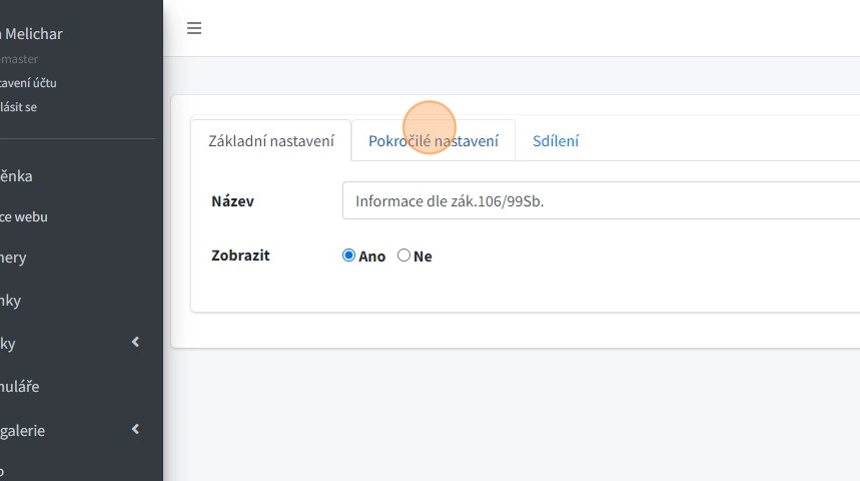Open account settings link ending 'tavení účtu'

pos(28,83)
